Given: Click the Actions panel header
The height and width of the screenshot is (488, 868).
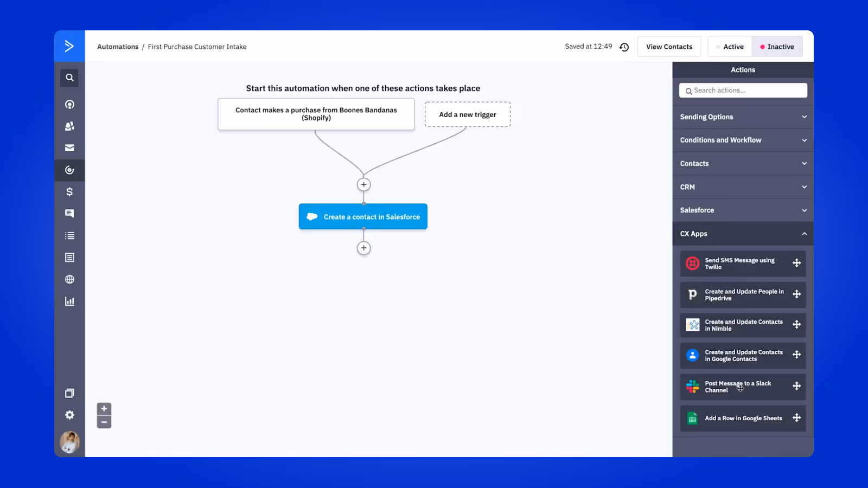Looking at the screenshot, I should (x=743, y=70).
